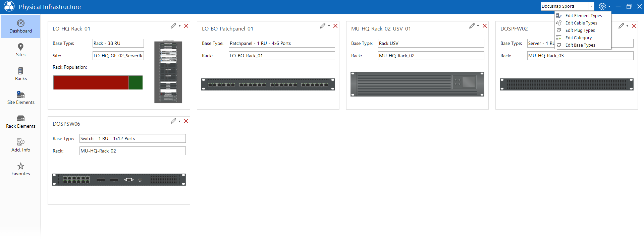
Task: Open the Racks section icon
Action: [x=20, y=71]
